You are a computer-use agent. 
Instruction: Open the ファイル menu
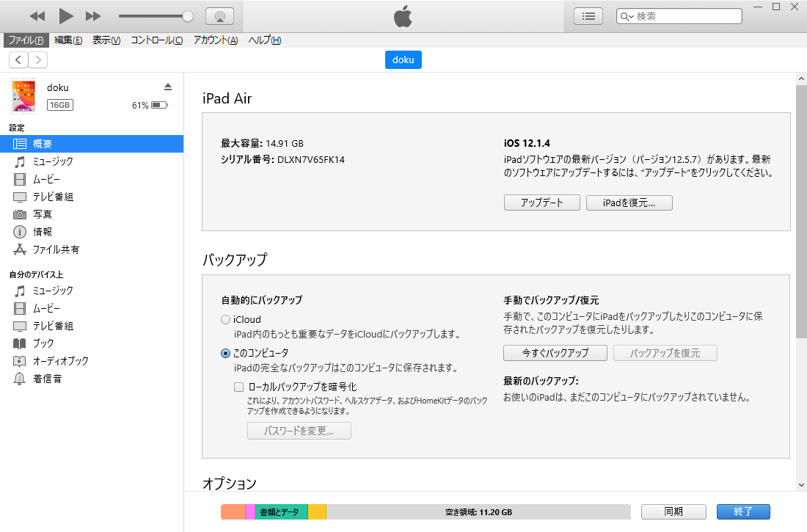[26, 40]
